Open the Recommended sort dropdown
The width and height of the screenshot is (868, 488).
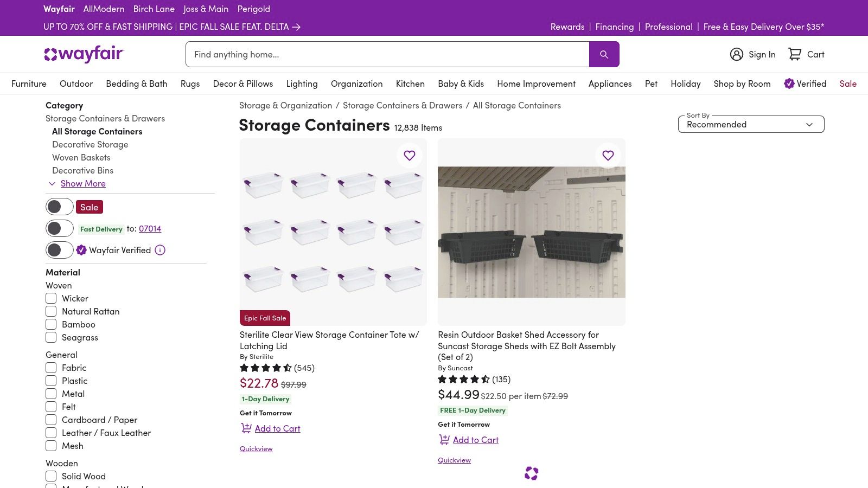751,124
